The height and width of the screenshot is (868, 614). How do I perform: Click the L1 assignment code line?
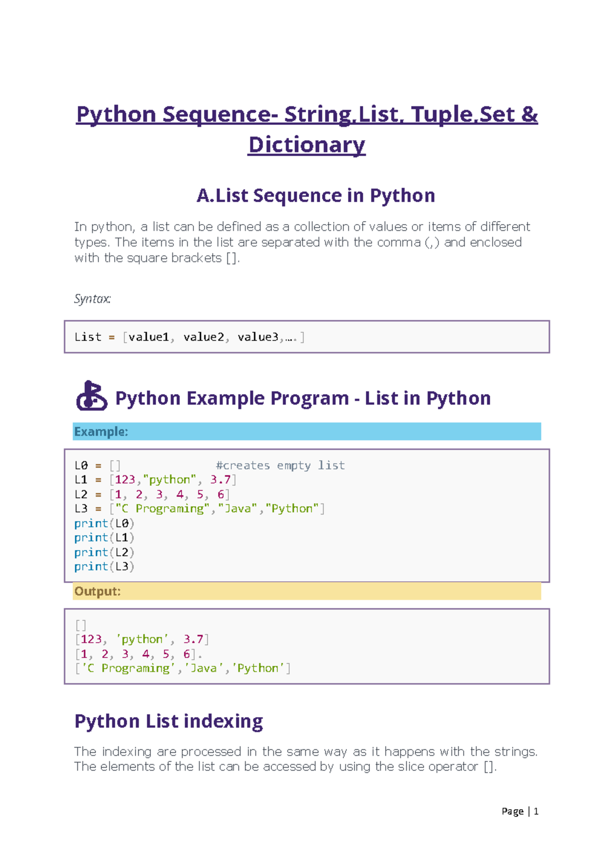(x=155, y=480)
